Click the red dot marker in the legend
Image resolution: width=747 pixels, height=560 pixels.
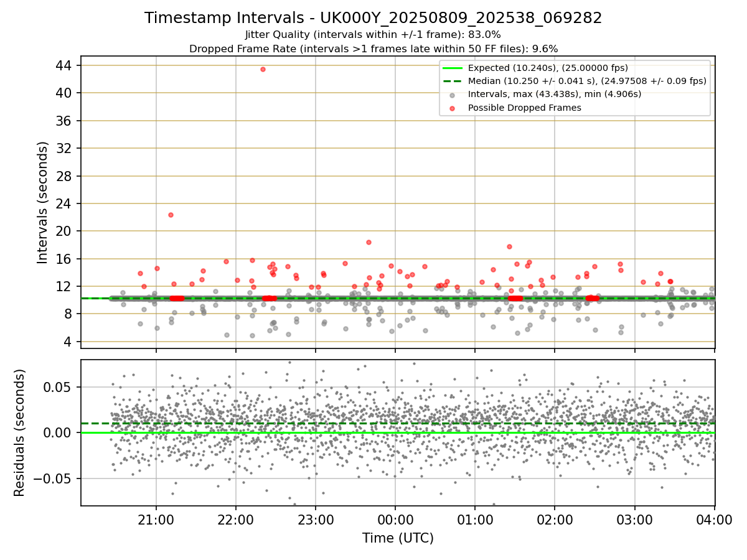coord(452,108)
